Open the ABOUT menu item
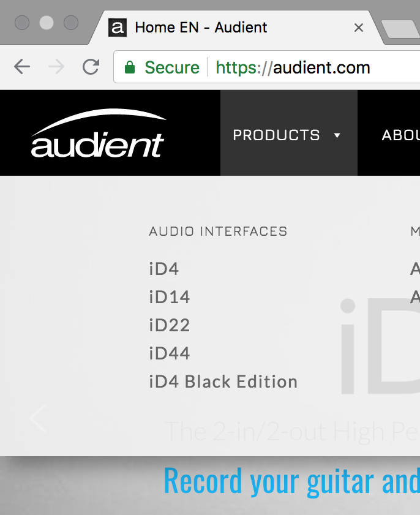Viewport: 420px width, 515px height. coord(400,135)
